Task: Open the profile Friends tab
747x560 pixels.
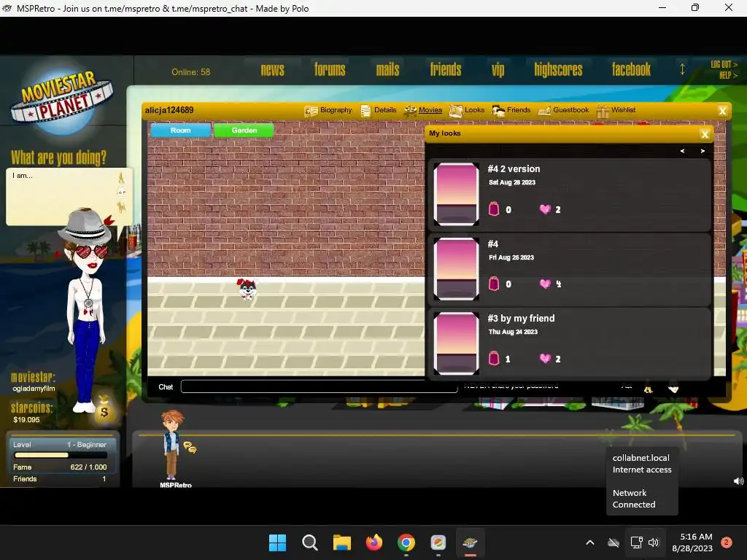Action: click(511, 111)
